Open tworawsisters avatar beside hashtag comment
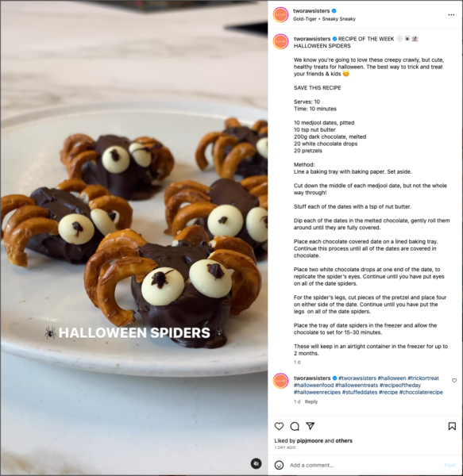Screen dimensions: 463x476 280,381
